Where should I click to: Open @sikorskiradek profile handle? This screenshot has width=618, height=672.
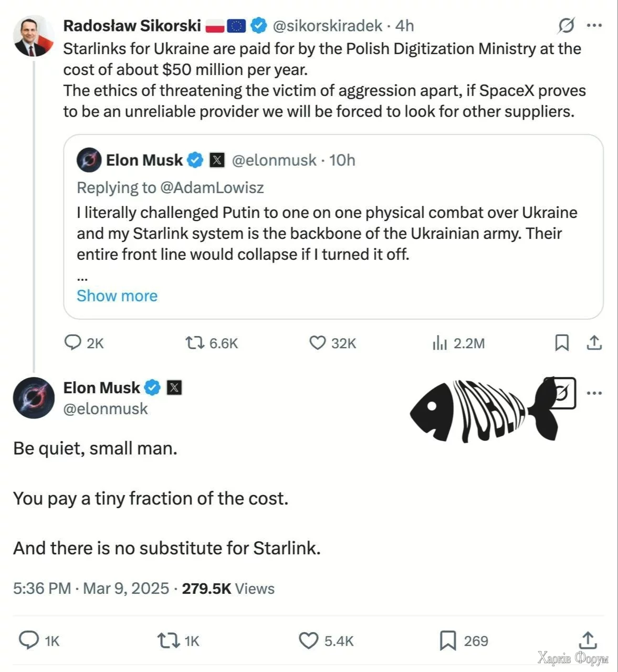click(327, 25)
